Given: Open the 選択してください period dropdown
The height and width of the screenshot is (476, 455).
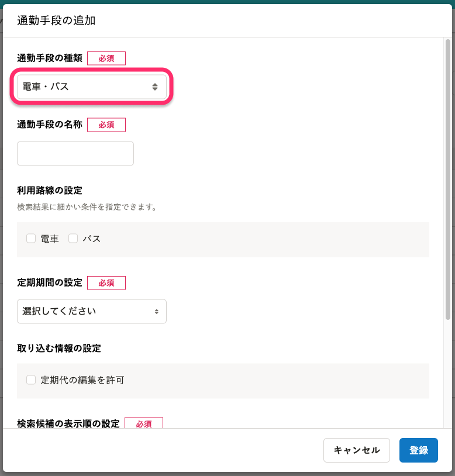Looking at the screenshot, I should (92, 311).
